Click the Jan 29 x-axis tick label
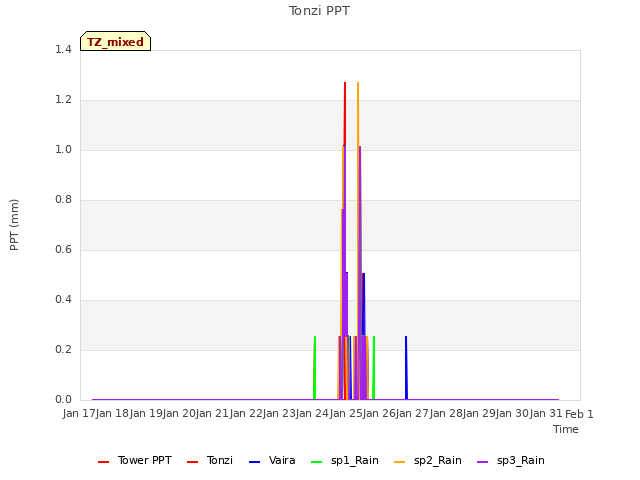This screenshot has width=640, height=480. click(x=480, y=414)
